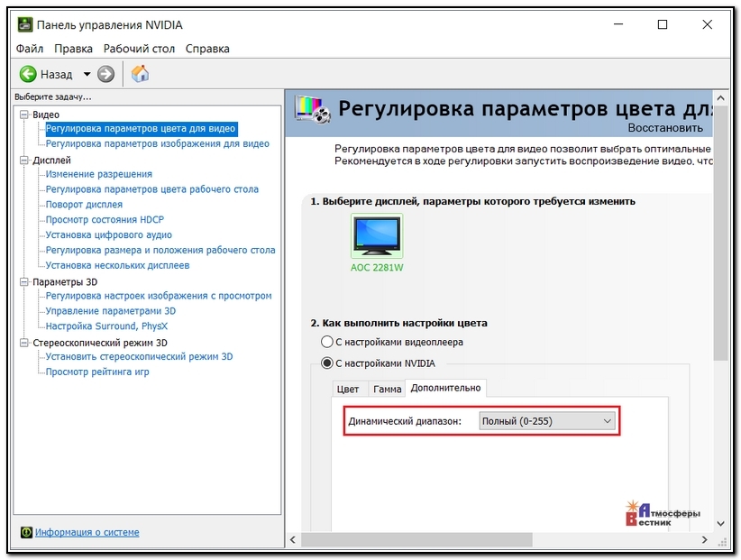Select the AOC 2281W display thumbnail
Screen dimensions: 741x560
377,235
